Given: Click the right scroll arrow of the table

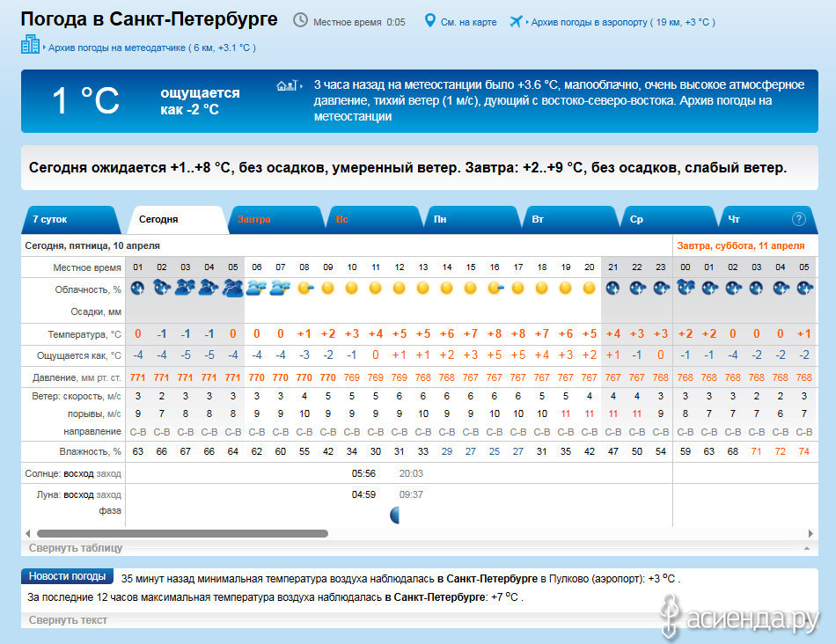Looking at the screenshot, I should pos(810,533).
